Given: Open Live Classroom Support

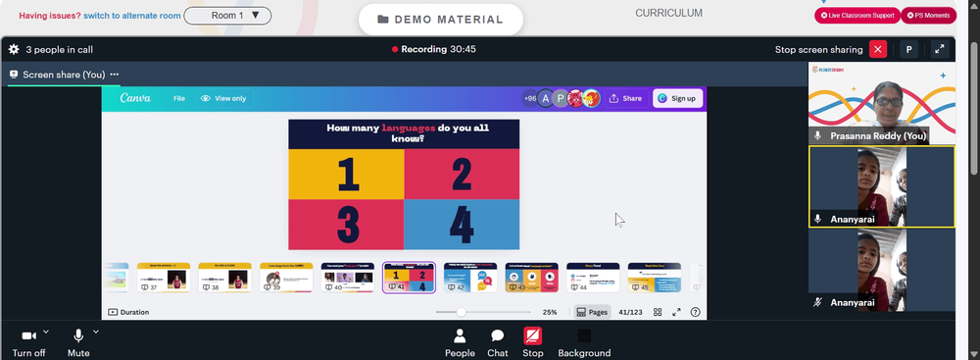Looking at the screenshot, I should coord(857,15).
